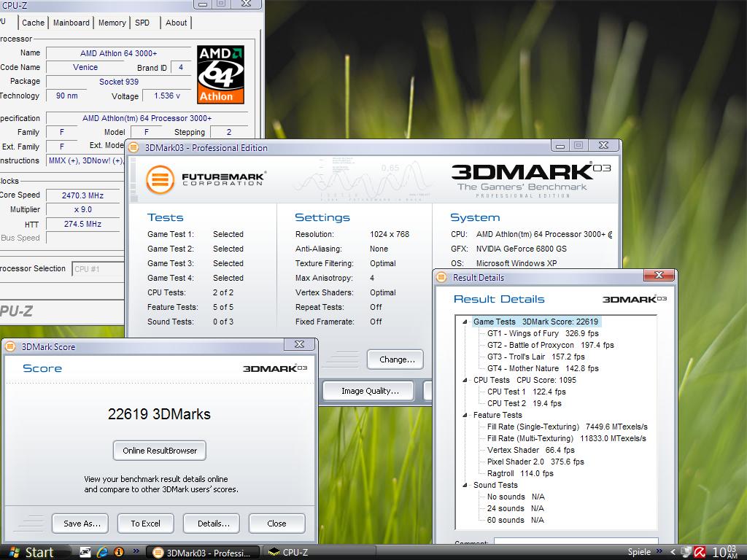Viewport: 747px width, 560px height.
Task: Show hidden system tray icons arrow
Action: [673, 553]
